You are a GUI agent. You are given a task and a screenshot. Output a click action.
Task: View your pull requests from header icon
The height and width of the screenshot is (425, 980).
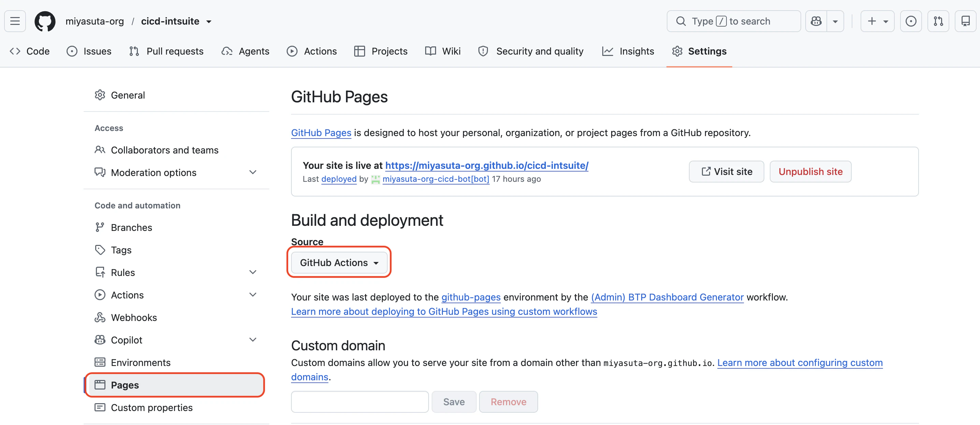coord(938,21)
